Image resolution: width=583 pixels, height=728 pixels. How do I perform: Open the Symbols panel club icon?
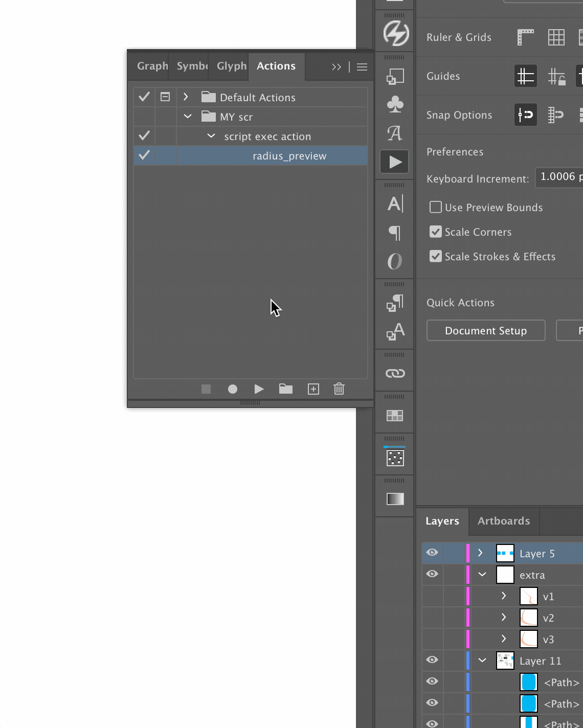(x=395, y=105)
